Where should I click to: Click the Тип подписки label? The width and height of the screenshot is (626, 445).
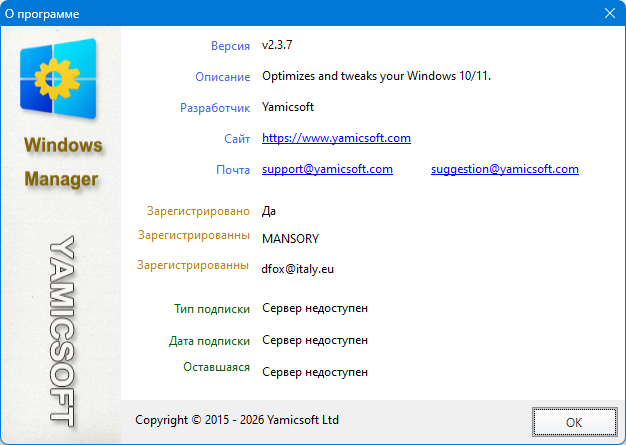click(212, 309)
